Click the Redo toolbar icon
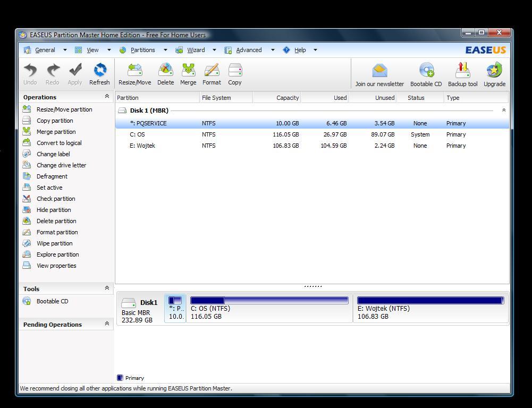Image resolution: width=532 pixels, height=408 pixels. click(x=53, y=74)
